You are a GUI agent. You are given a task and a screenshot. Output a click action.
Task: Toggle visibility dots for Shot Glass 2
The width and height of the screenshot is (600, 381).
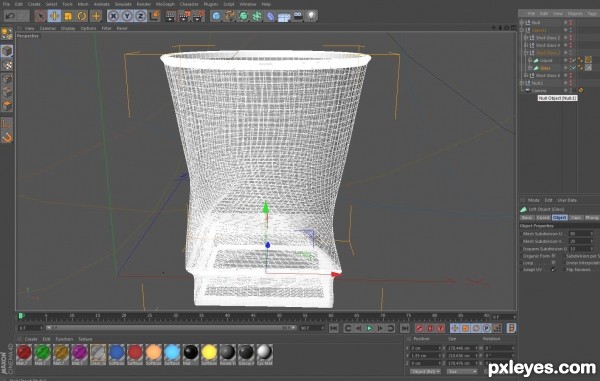tap(571, 38)
